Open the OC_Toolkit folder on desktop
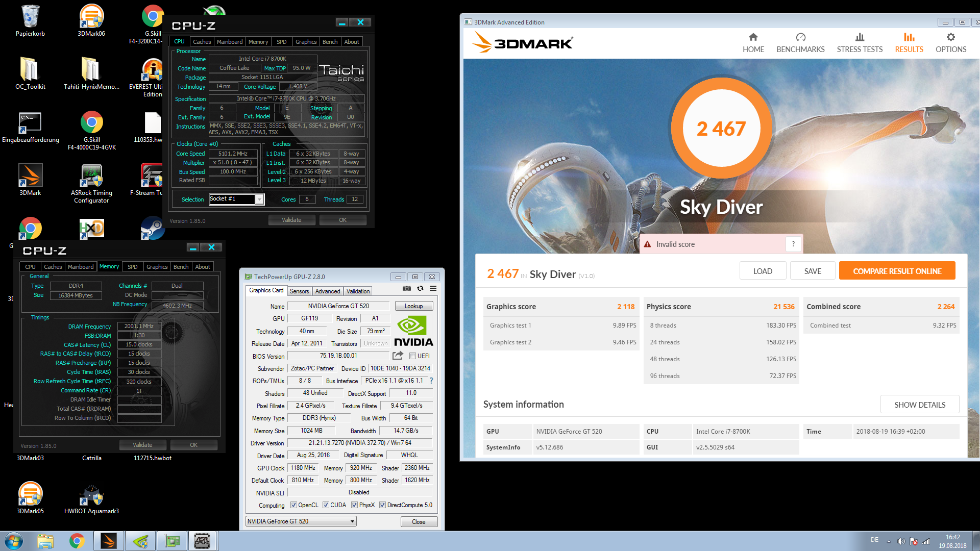980x551 pixels. pyautogui.click(x=30, y=73)
